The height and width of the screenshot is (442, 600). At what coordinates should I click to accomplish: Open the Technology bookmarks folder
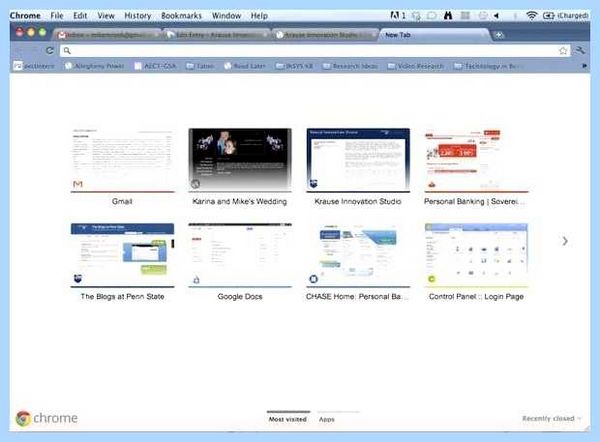[488, 66]
